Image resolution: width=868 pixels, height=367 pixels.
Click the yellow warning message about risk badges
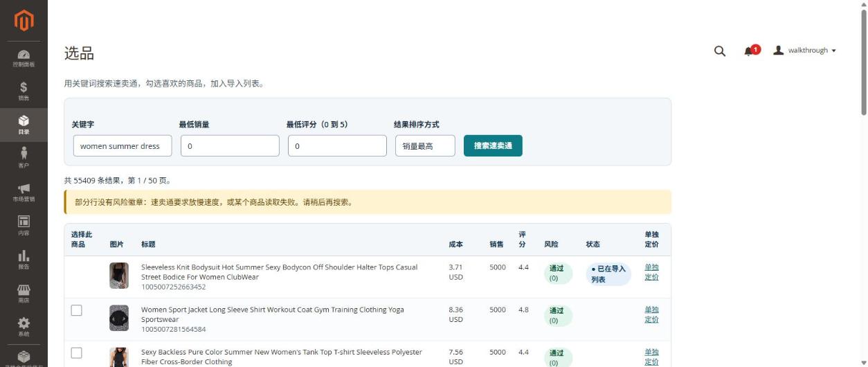pyautogui.click(x=368, y=202)
